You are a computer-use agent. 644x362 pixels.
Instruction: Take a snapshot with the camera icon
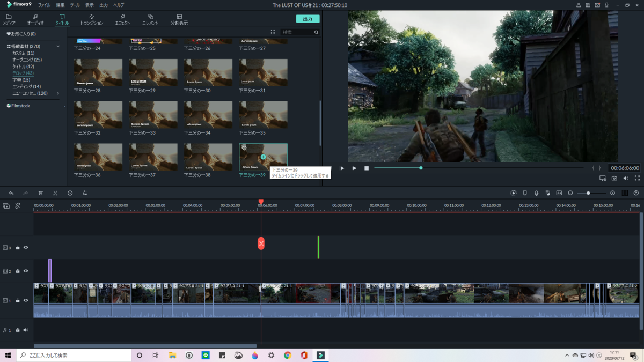point(614,178)
